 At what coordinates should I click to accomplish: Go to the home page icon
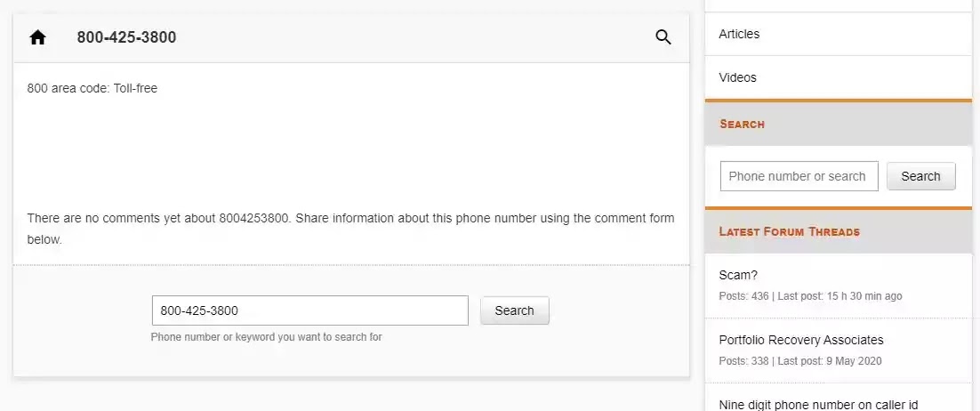pyautogui.click(x=37, y=37)
